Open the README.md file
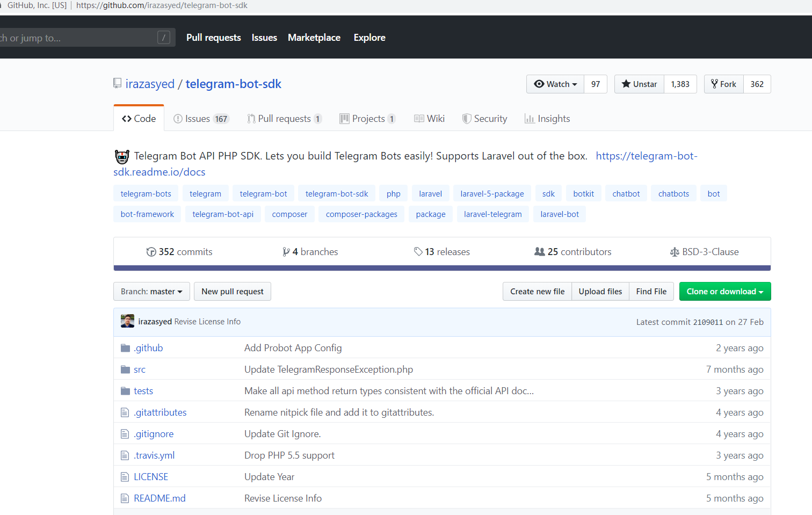812x515 pixels. (x=160, y=498)
